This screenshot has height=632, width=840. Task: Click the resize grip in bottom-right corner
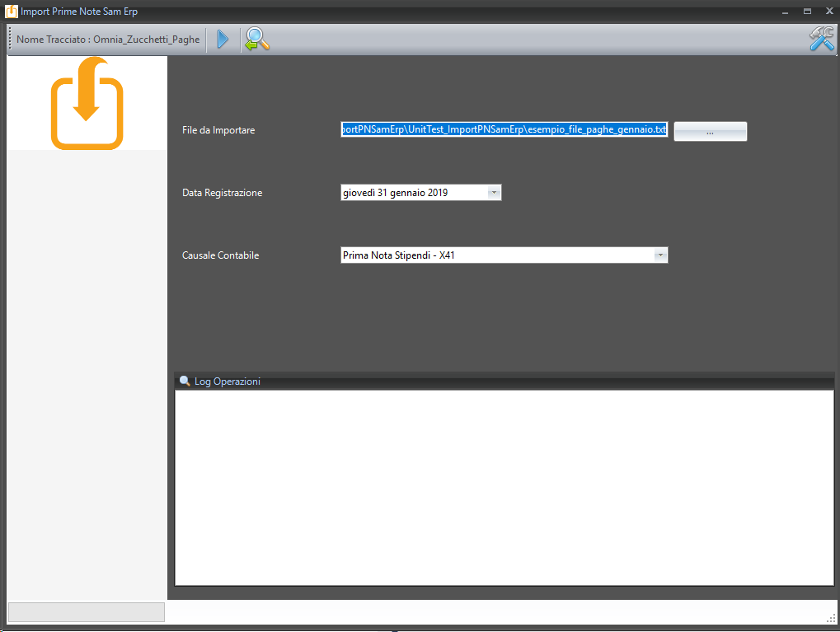click(x=831, y=618)
